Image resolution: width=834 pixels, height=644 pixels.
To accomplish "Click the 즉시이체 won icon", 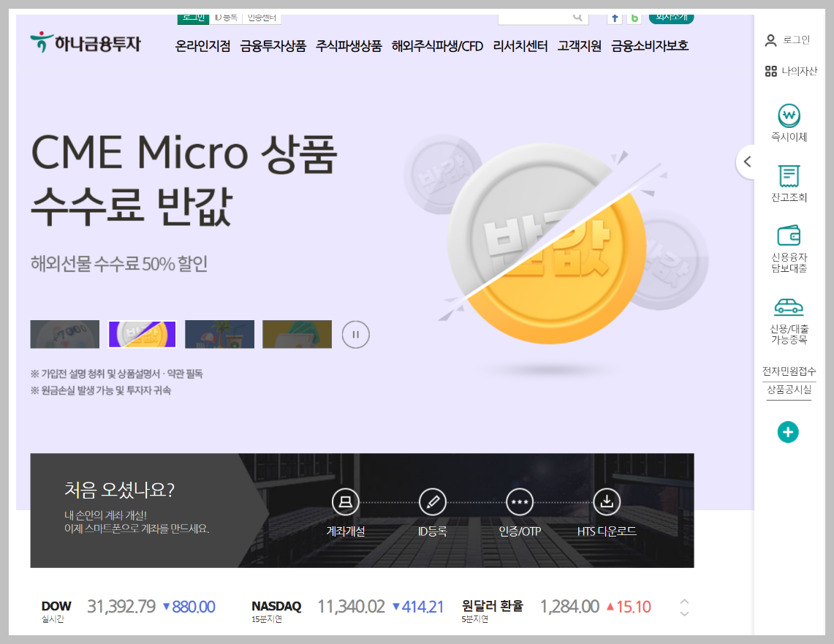I will 789,115.
